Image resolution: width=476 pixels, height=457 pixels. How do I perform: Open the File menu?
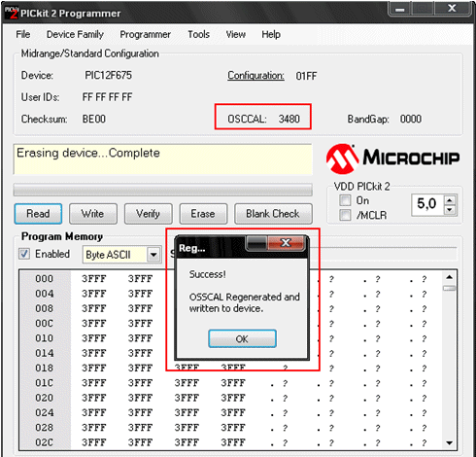point(23,34)
